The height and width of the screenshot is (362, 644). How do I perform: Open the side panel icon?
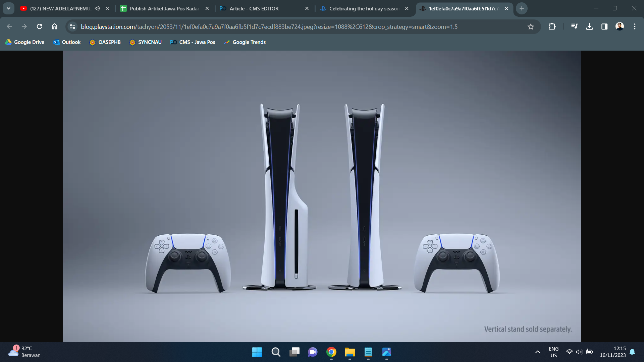click(604, 26)
